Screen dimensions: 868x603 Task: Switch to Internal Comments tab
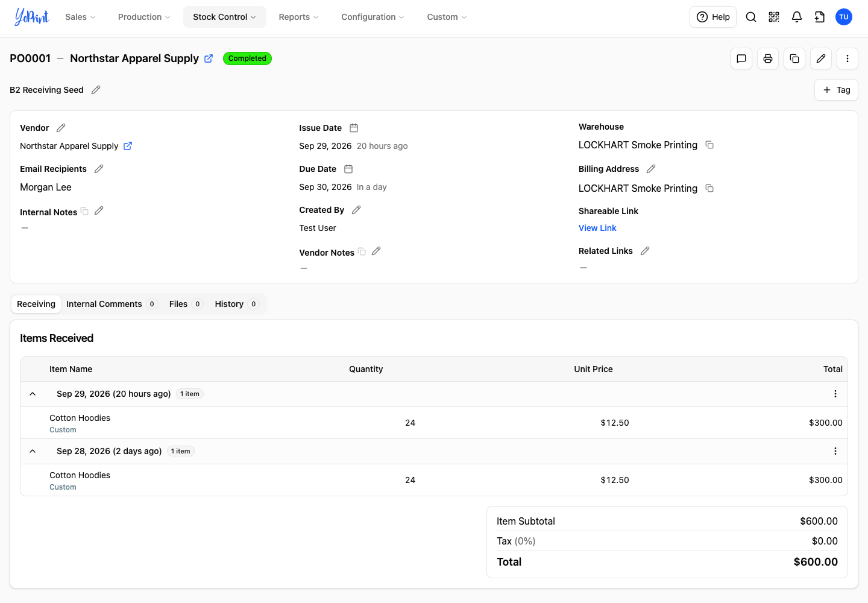pos(112,304)
